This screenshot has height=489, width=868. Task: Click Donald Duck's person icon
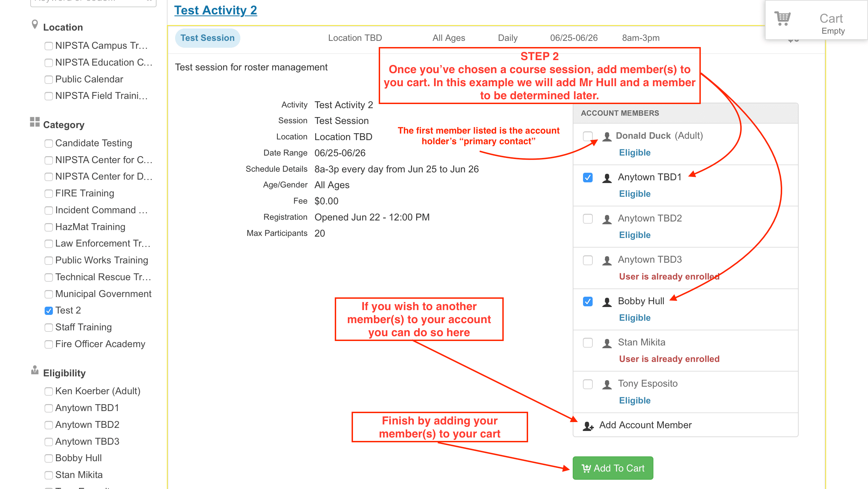coord(607,136)
